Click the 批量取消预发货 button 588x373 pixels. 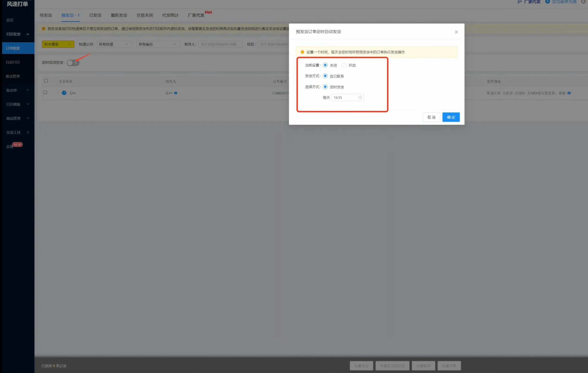click(392, 366)
